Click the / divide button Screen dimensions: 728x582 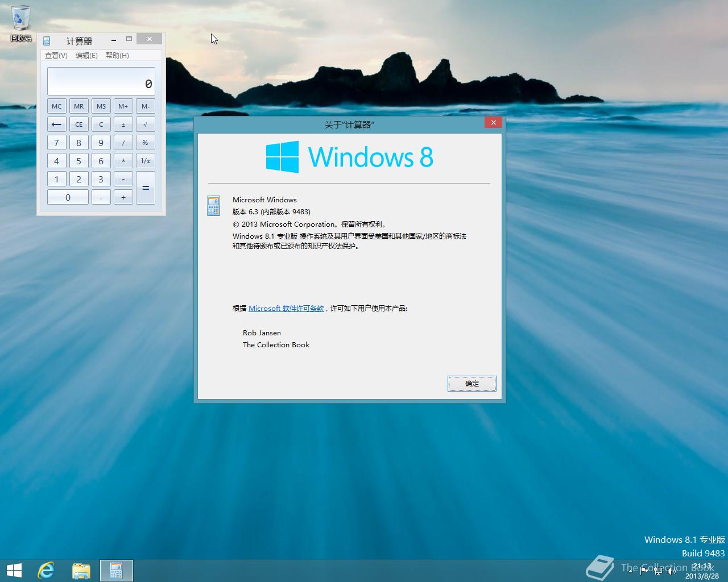[123, 143]
